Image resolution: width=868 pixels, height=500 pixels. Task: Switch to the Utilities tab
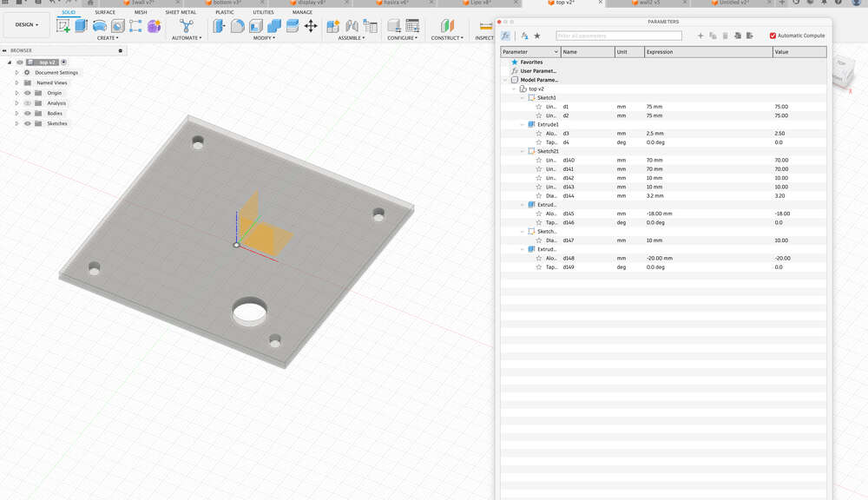pos(263,12)
